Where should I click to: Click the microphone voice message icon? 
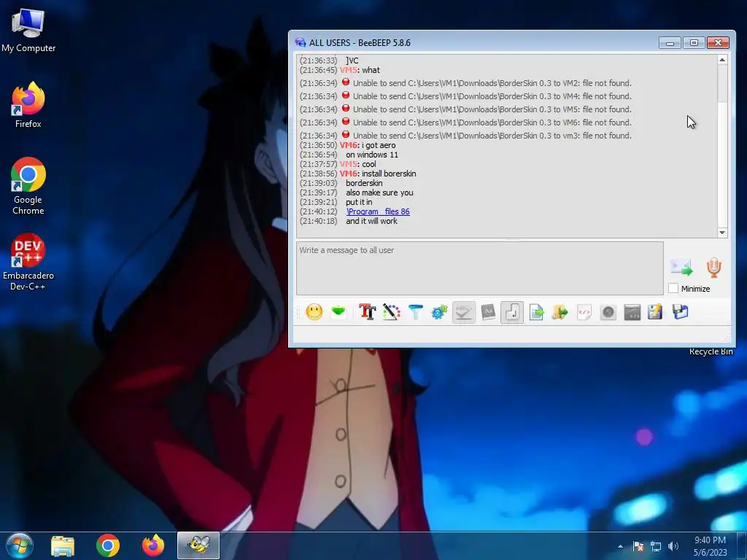[x=713, y=268]
